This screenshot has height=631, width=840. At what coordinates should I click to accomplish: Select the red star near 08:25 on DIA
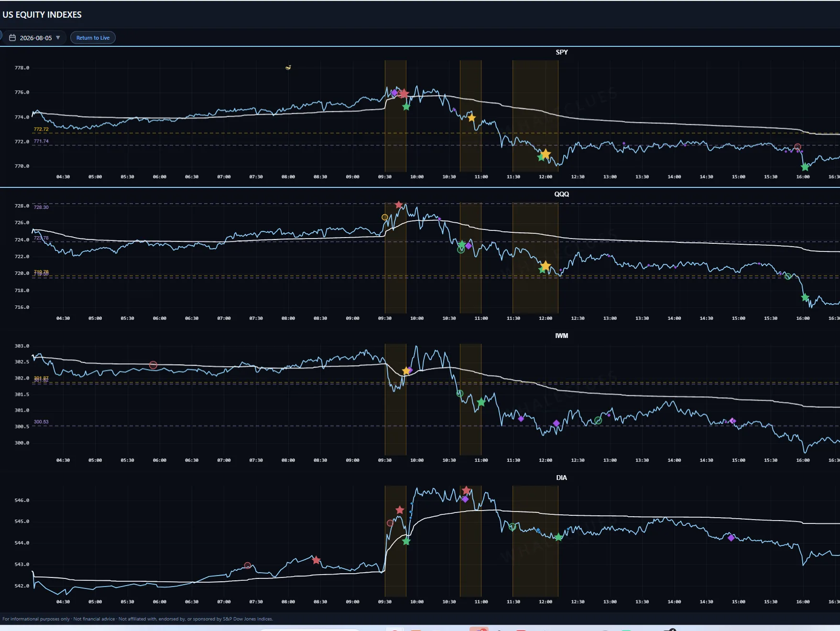[316, 560]
